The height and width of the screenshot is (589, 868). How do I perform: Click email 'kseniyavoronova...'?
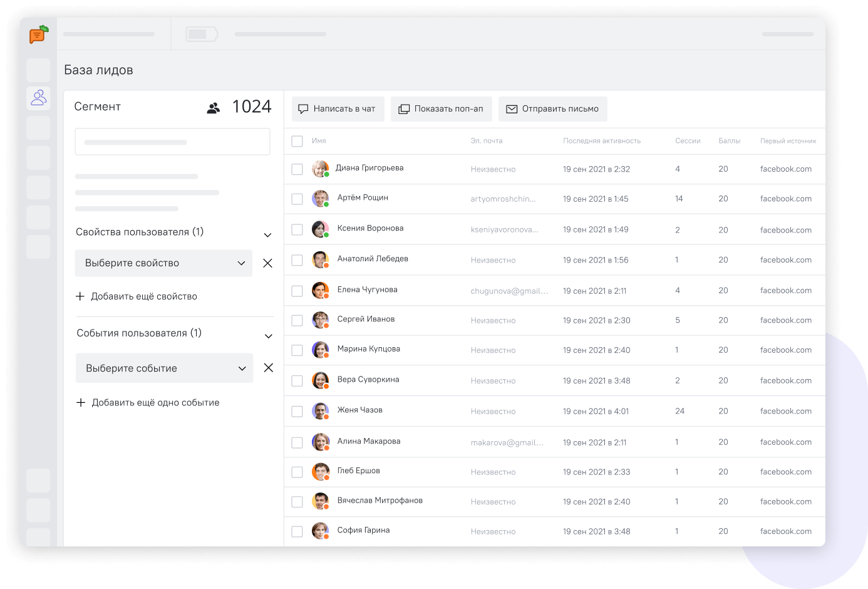click(504, 230)
